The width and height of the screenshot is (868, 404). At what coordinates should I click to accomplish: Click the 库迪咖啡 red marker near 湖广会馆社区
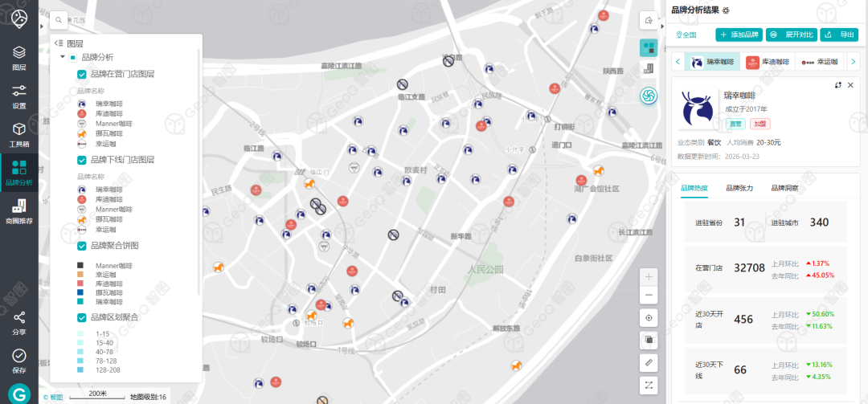pyautogui.click(x=581, y=180)
